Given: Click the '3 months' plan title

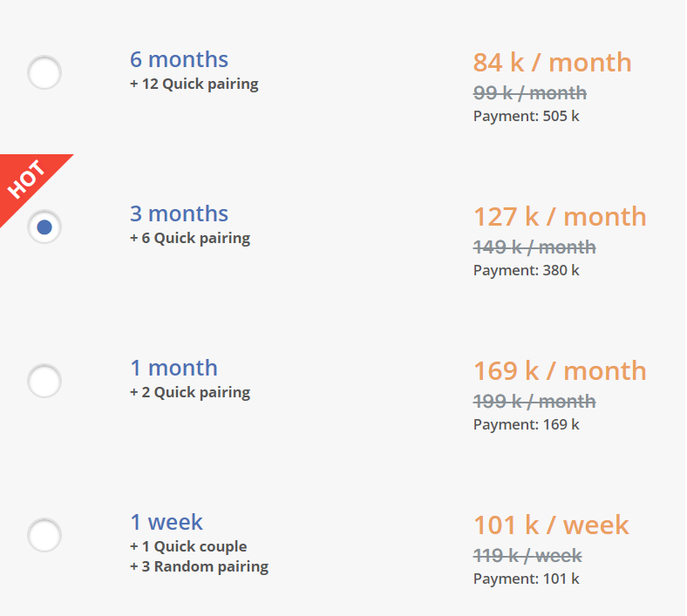Looking at the screenshot, I should pyautogui.click(x=179, y=213).
